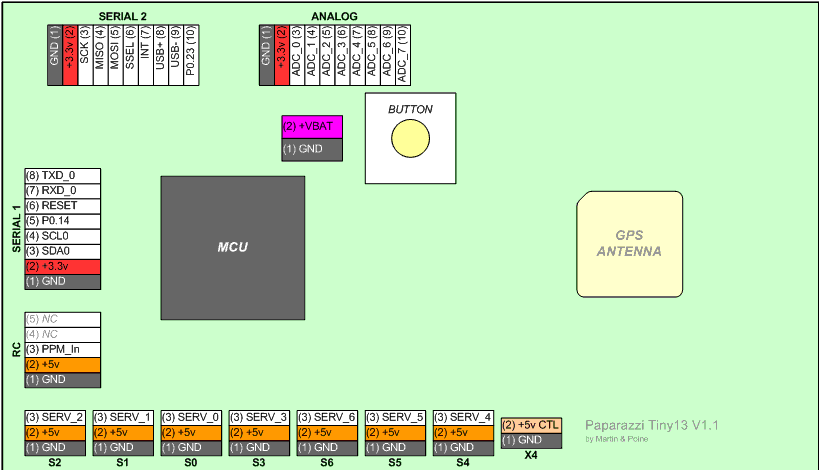Click the (3) SERV_0 pin

coord(191,417)
